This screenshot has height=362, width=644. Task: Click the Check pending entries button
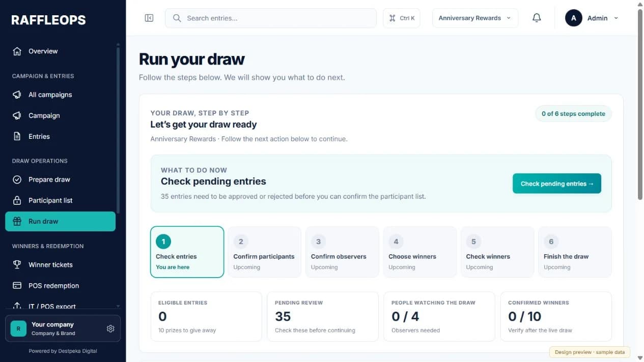coord(557,184)
